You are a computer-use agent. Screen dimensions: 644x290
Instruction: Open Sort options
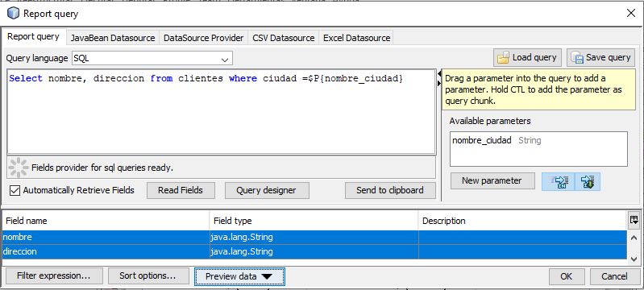pos(147,276)
